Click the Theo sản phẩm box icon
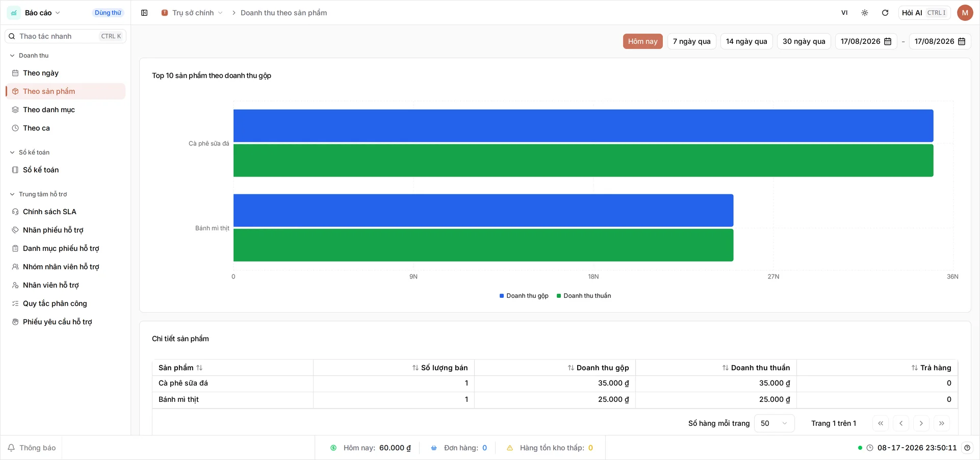980x460 pixels. pos(15,91)
